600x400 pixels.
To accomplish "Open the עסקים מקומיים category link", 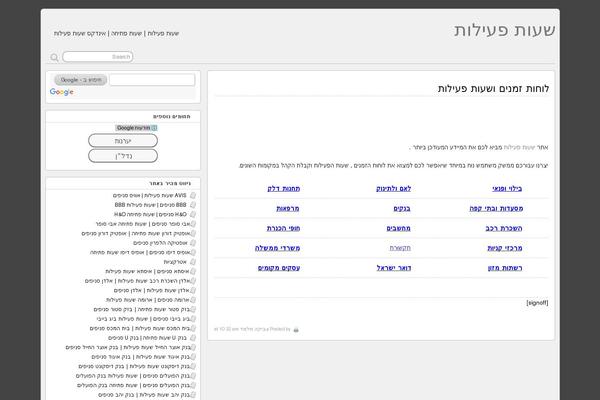I will (x=279, y=268).
